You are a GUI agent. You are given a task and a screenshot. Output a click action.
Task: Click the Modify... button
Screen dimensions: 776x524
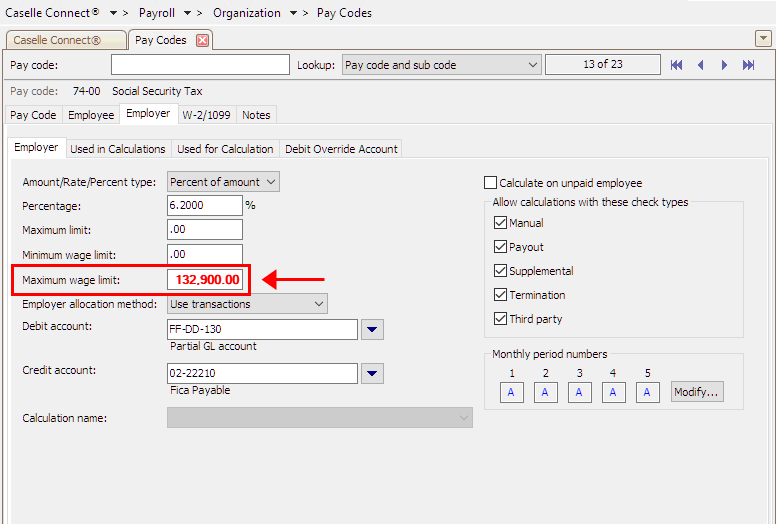tap(696, 392)
